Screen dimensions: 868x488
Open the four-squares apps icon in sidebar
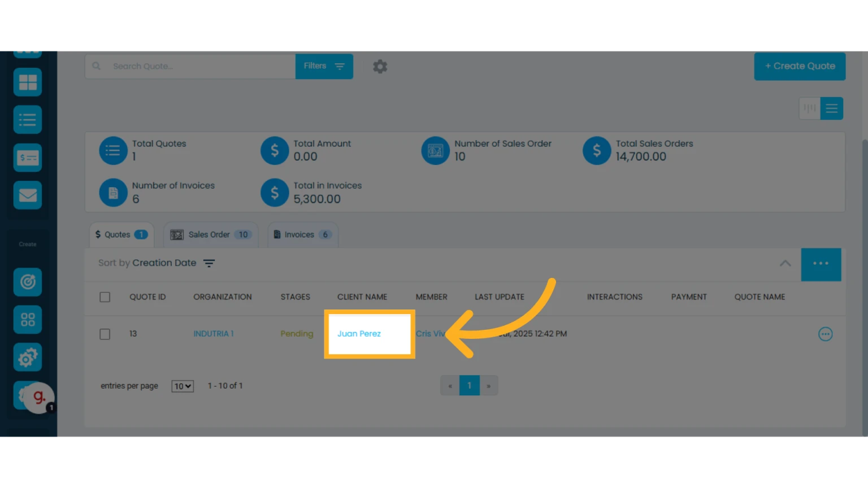28,320
